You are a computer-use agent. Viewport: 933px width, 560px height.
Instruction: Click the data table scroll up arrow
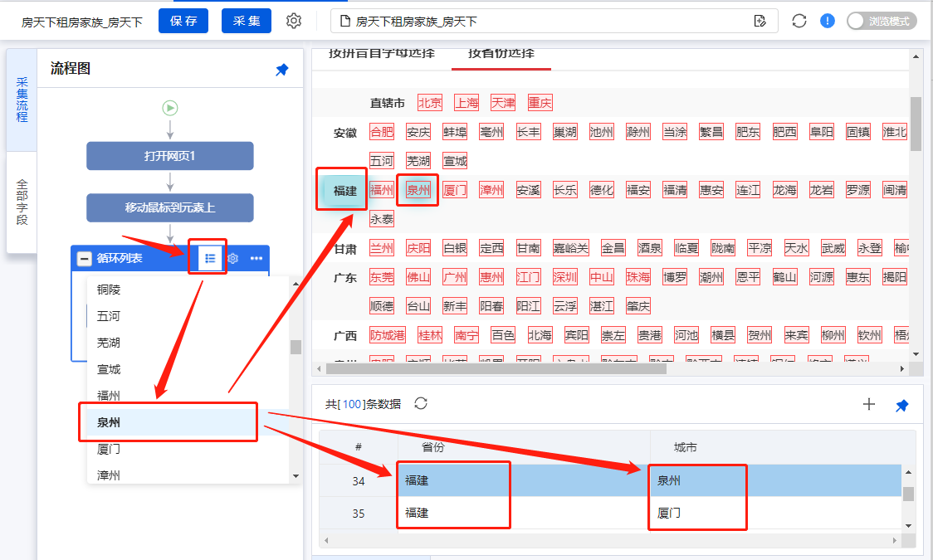pyautogui.click(x=909, y=472)
